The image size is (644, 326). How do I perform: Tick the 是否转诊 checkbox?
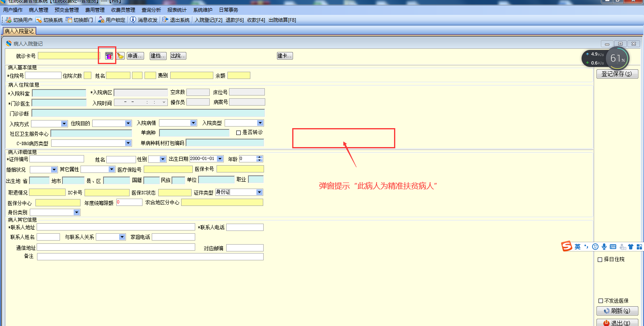(x=239, y=133)
